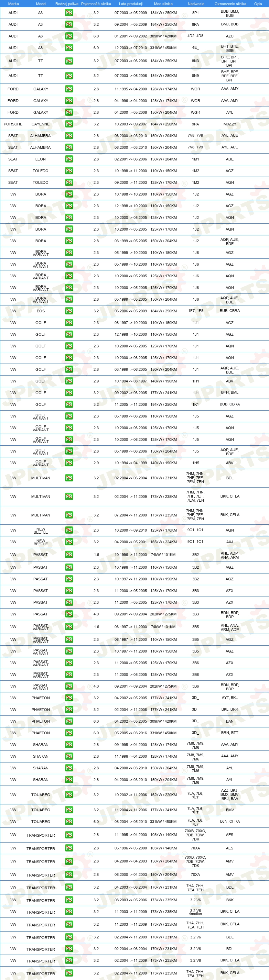
Task: Select the 162kW / 220KM power cell
Action: point(163,795)
